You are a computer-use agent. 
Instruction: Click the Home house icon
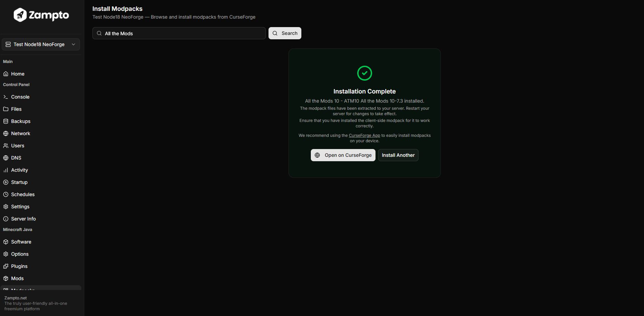(x=6, y=74)
